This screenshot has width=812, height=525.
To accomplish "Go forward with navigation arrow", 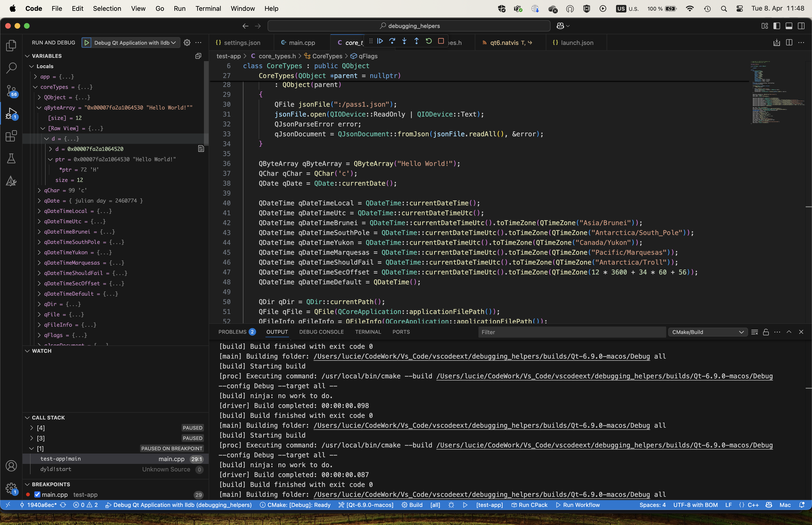I will [x=258, y=26].
